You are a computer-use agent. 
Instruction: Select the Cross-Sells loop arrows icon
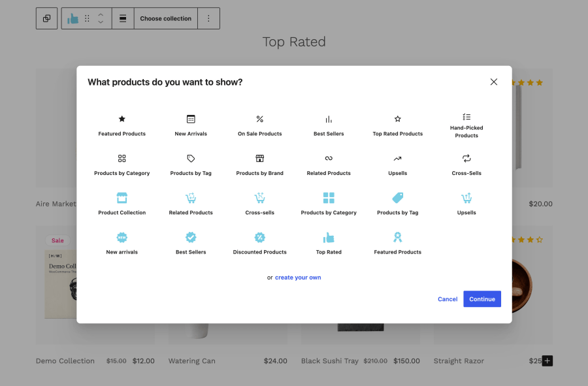click(x=466, y=158)
